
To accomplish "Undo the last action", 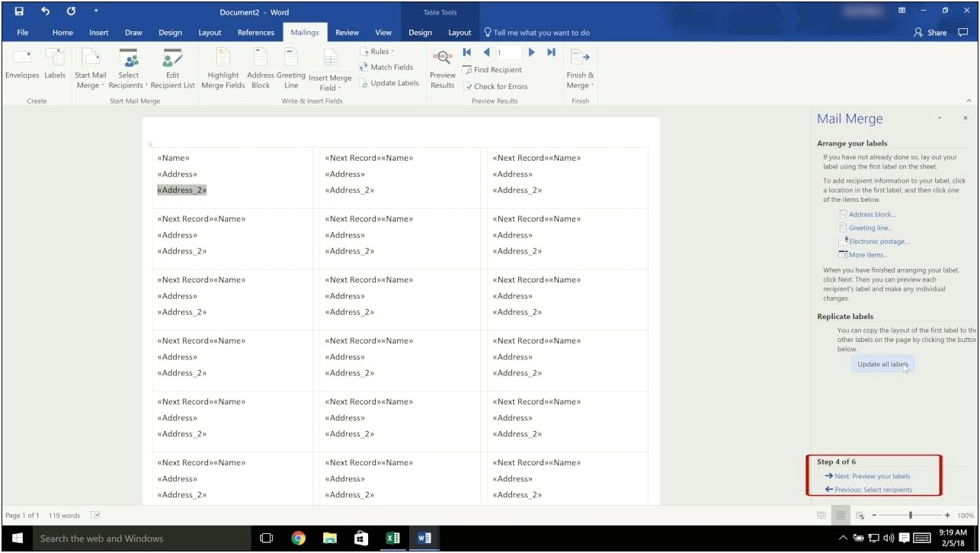I will click(46, 11).
